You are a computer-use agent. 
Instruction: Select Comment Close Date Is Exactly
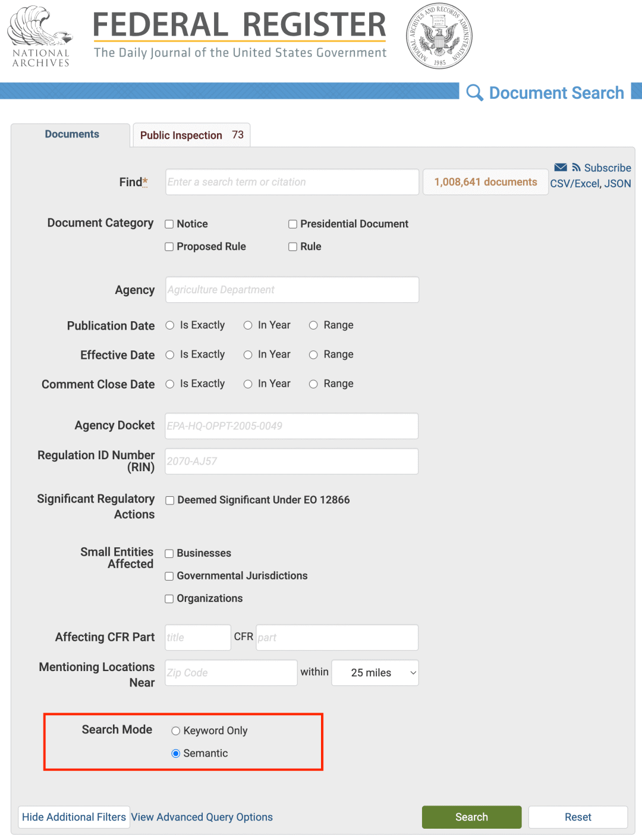170,384
